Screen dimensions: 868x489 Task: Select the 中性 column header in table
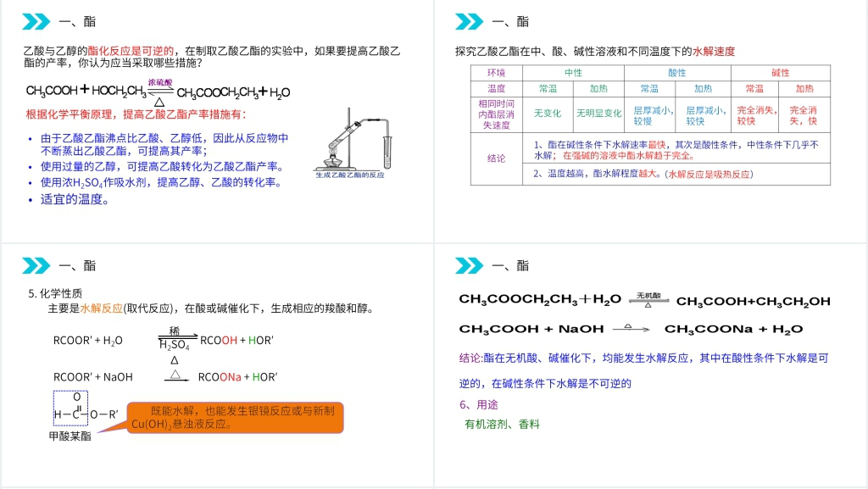tap(573, 73)
